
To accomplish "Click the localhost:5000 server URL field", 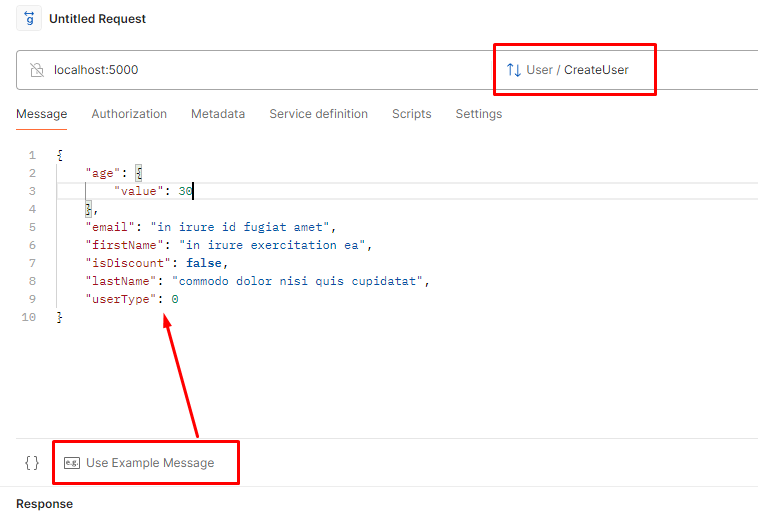I will pyautogui.click(x=96, y=70).
